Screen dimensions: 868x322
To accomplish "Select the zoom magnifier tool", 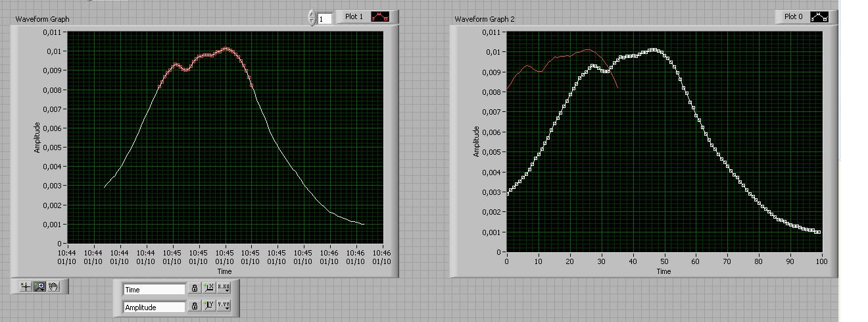I will tap(39, 286).
